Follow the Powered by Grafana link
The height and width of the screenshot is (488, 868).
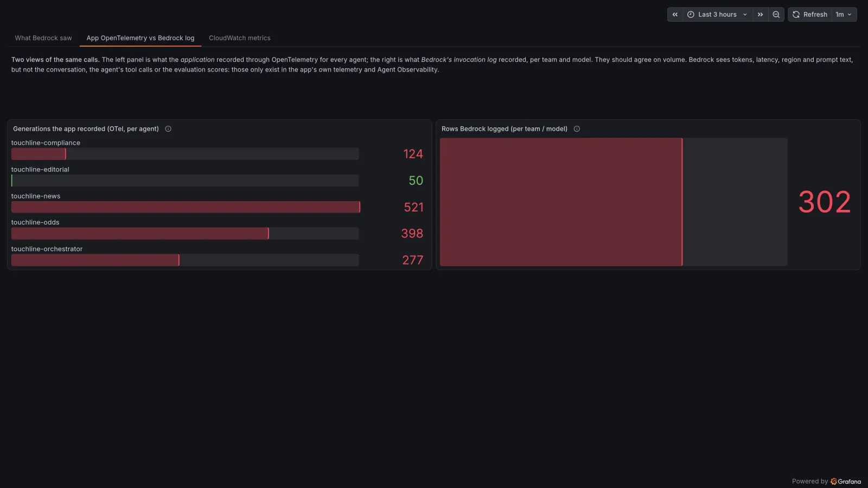[x=826, y=481]
